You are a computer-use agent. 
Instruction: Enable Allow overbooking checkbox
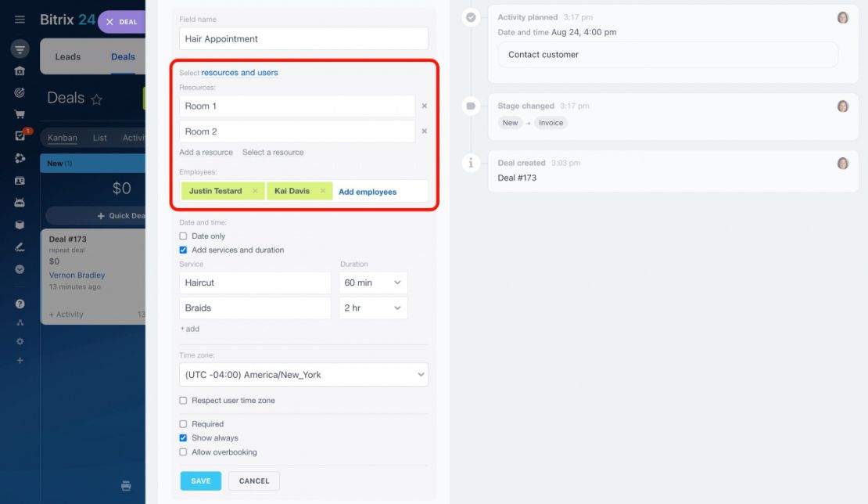[183, 452]
